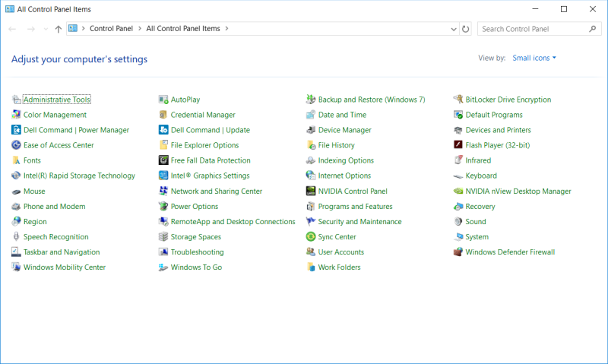Click the Intel Graphics Settings icon
608x364 pixels.
click(163, 176)
